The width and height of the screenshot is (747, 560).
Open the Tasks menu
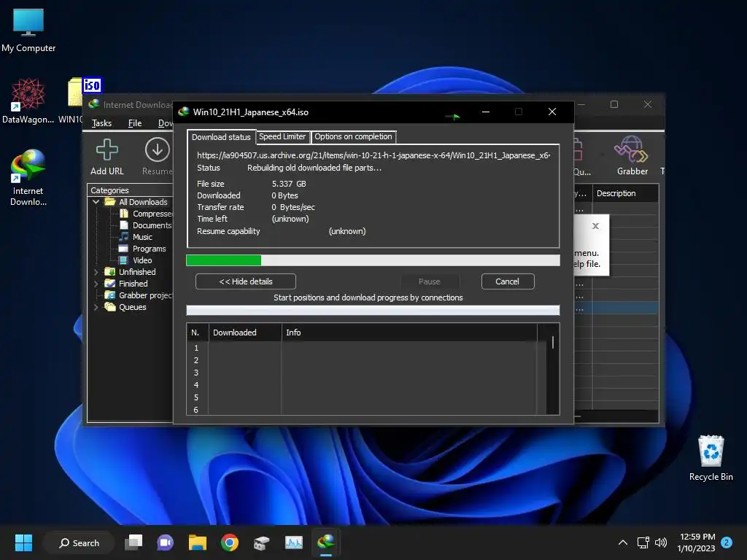pos(101,123)
